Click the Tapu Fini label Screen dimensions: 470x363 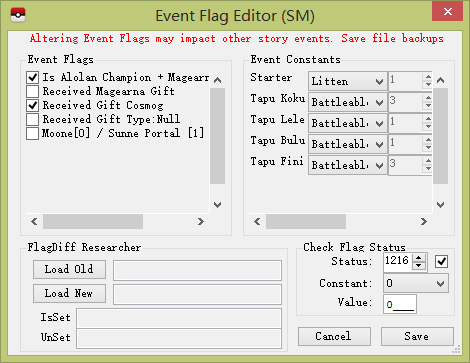[x=277, y=162]
